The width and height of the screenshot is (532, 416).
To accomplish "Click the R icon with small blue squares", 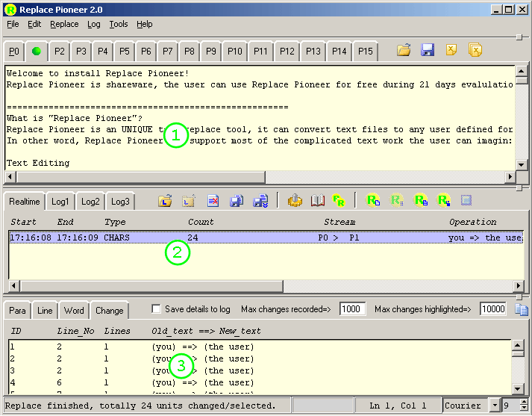I will click(444, 200).
